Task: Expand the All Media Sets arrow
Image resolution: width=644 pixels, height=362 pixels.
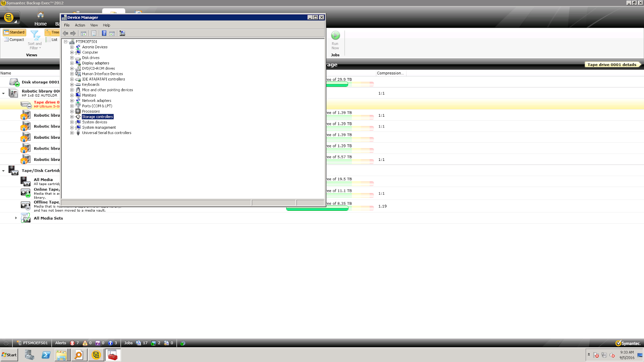Action: click(15, 218)
